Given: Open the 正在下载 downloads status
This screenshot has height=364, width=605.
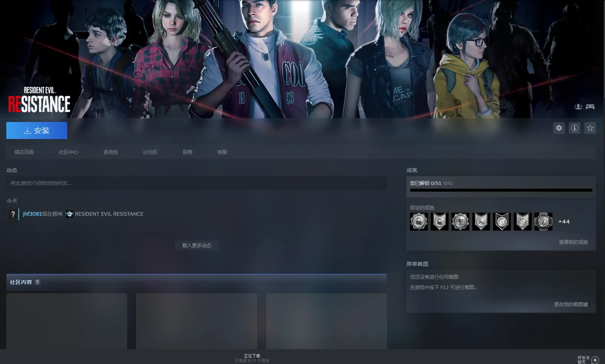Looking at the screenshot, I should tap(252, 358).
